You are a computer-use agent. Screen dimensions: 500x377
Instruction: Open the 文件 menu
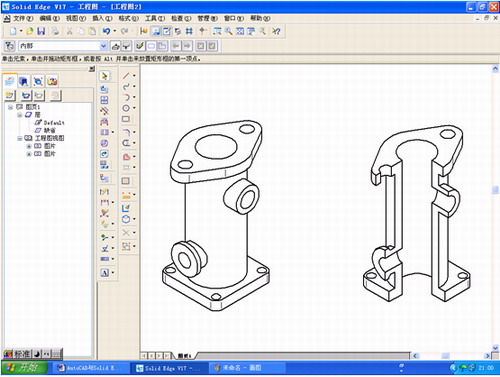[23, 18]
